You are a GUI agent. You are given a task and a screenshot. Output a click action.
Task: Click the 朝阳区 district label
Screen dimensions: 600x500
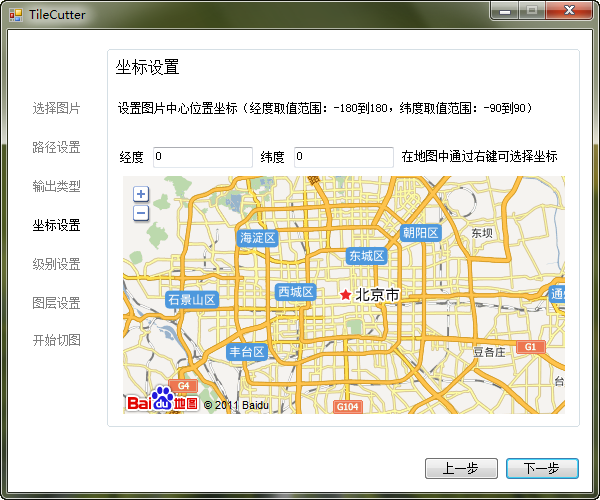click(421, 233)
